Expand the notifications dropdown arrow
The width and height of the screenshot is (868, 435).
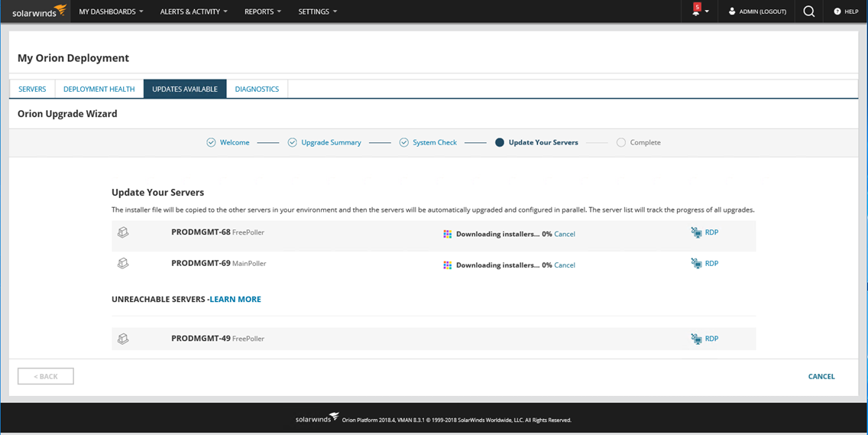707,11
